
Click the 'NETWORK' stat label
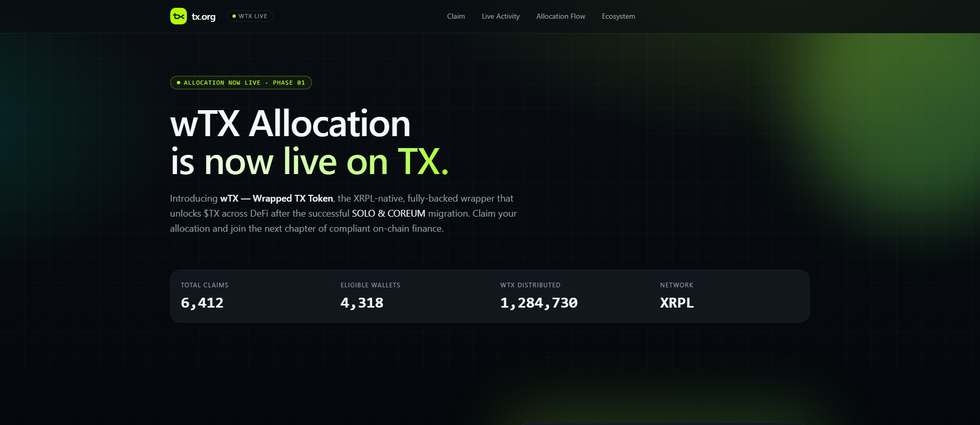[677, 285]
